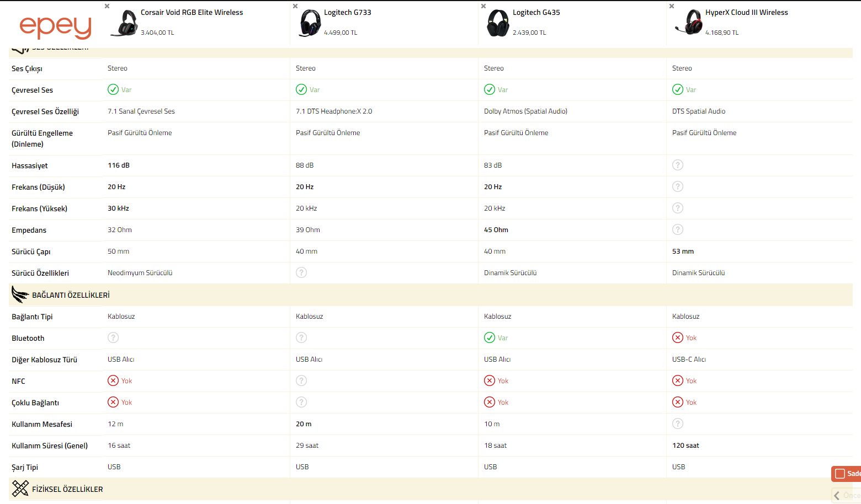Click the Hassasiyet row label
This screenshot has height=504, width=861.
click(30, 165)
